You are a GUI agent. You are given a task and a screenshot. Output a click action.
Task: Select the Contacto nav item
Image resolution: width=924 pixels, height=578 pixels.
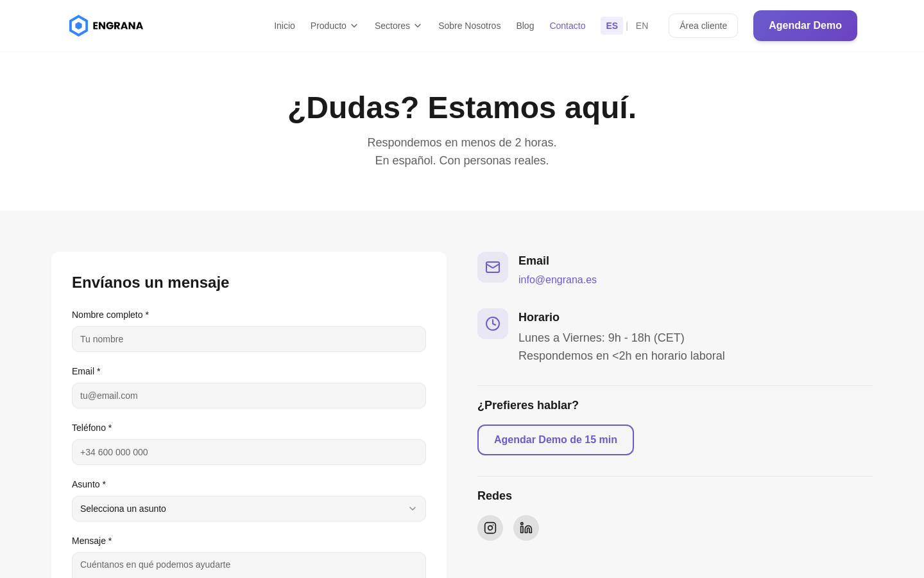[567, 26]
